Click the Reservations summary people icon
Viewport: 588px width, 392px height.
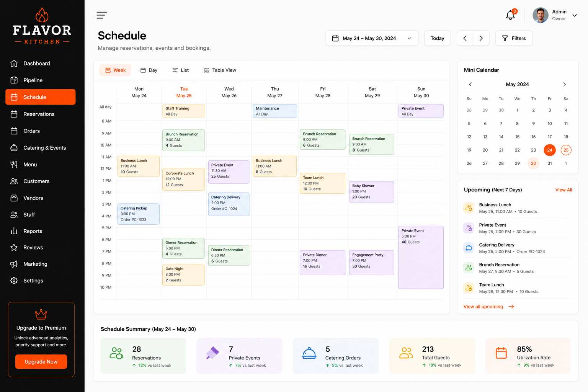116,353
